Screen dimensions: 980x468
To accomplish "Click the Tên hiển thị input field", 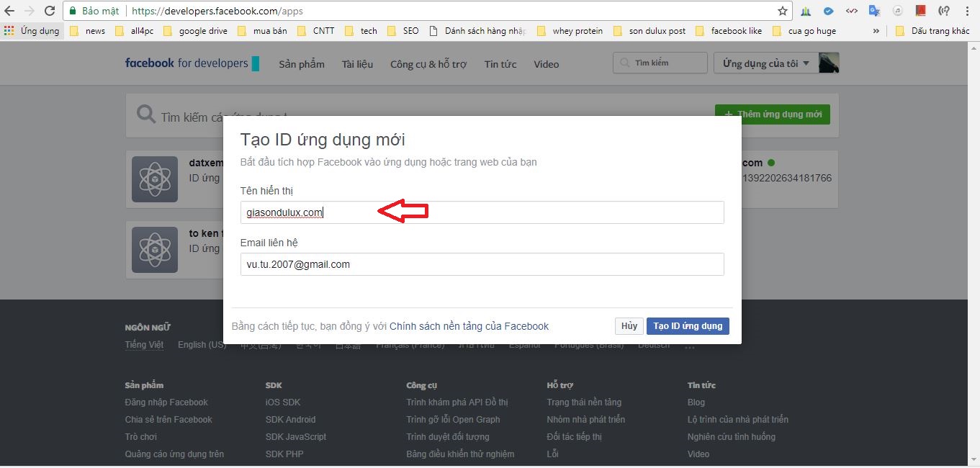I will pyautogui.click(x=482, y=212).
